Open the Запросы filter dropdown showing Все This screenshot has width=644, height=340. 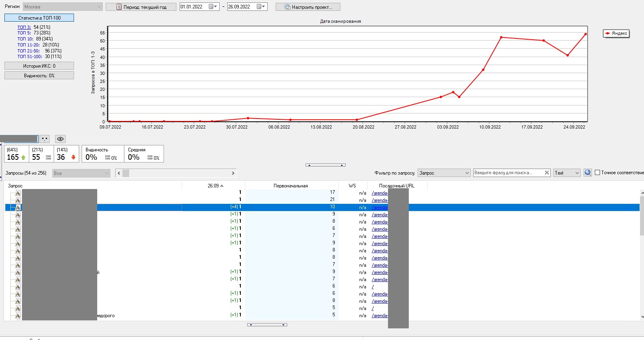tap(81, 173)
